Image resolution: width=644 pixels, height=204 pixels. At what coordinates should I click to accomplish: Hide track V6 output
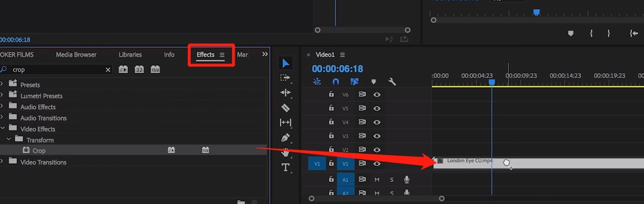377,95
